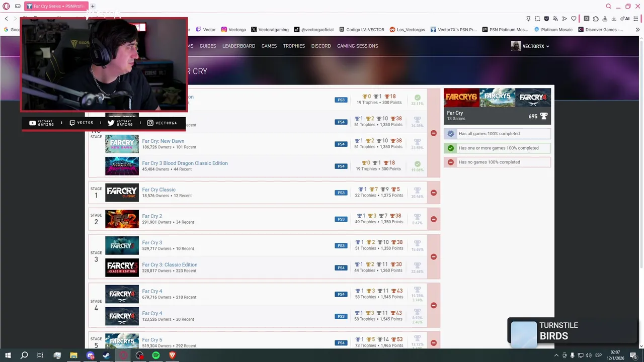Filter by Has all games 100% completed
Screen dimensions: 644x362
pyautogui.click(x=497, y=134)
